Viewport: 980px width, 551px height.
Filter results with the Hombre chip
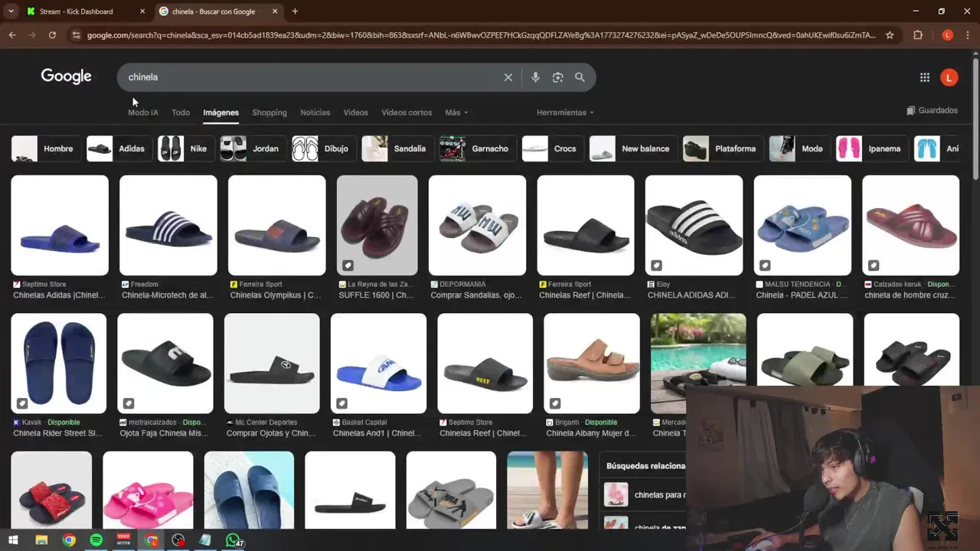point(45,148)
